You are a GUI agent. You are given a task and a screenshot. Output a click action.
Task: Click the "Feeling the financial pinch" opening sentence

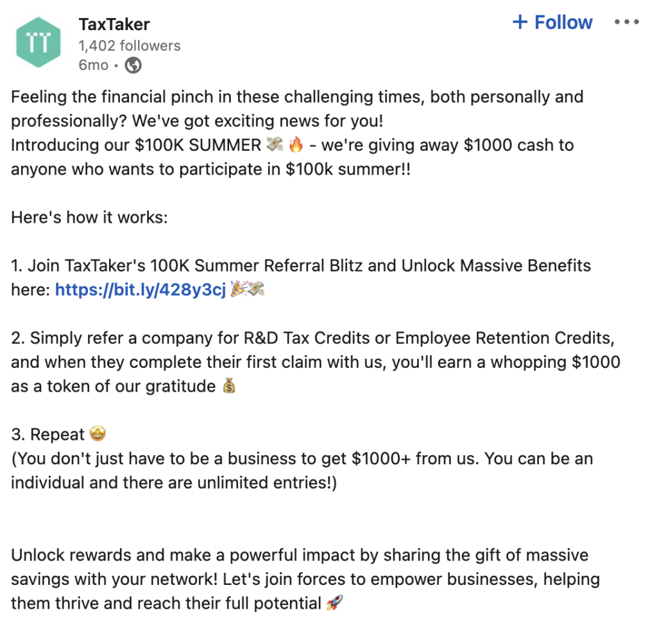pos(297,109)
